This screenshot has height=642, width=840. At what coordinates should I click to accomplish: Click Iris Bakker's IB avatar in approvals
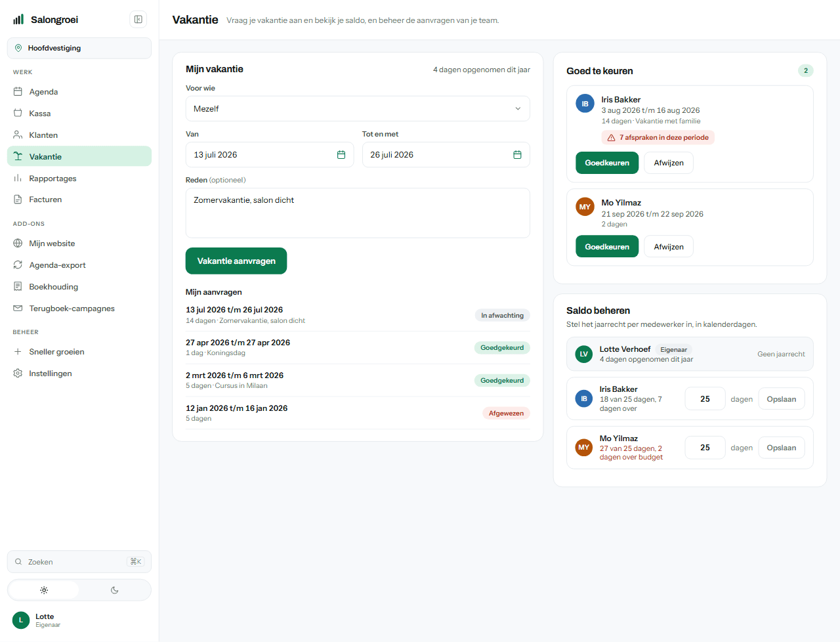585,104
